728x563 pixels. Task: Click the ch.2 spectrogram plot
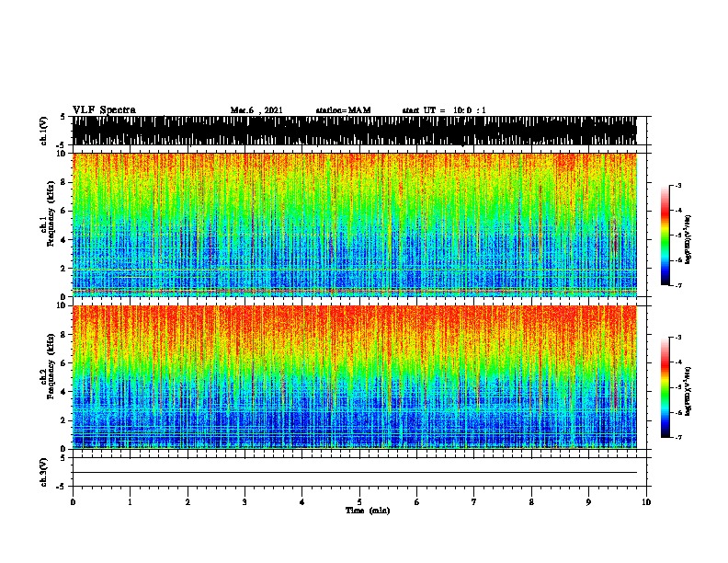354,377
